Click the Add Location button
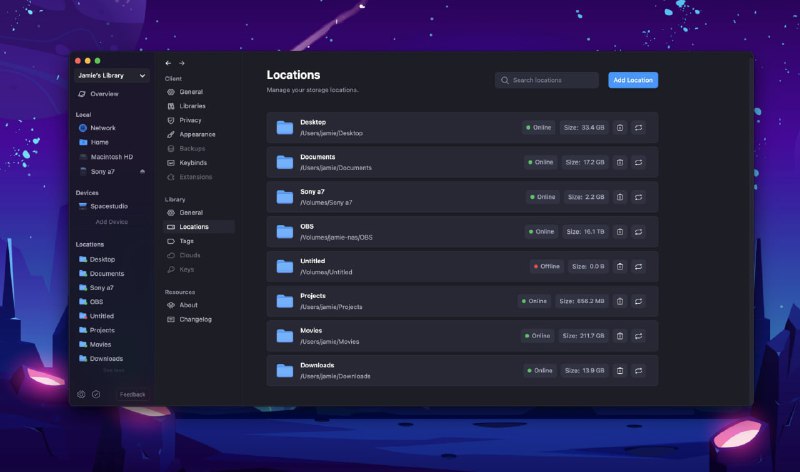Screen dimensions: 800x472 [x=633, y=80]
